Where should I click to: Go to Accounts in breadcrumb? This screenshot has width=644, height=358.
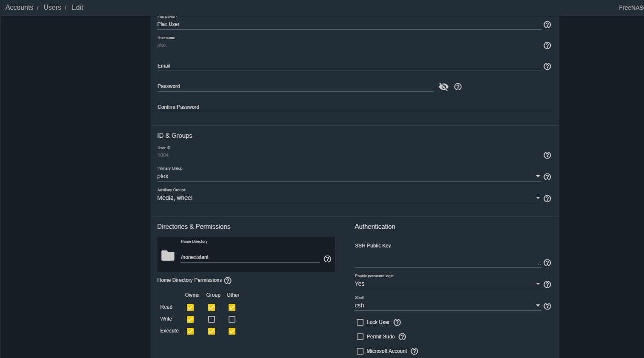[x=19, y=8]
